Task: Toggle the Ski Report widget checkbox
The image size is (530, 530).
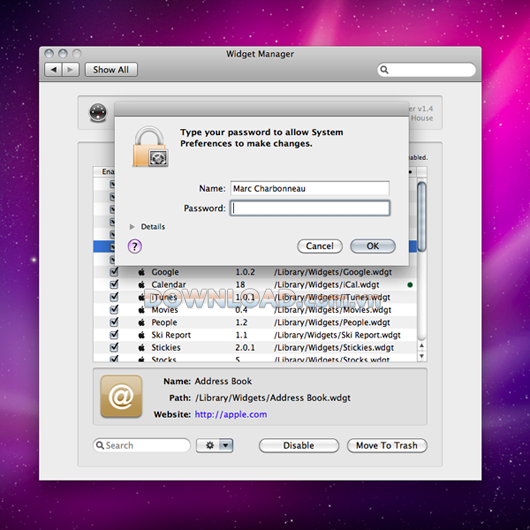Action: (114, 334)
